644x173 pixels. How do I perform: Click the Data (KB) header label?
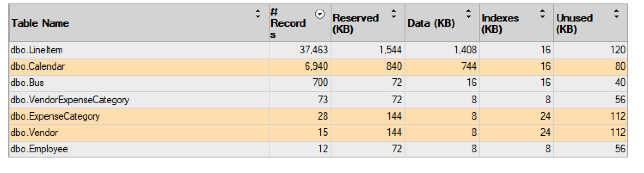pyautogui.click(x=431, y=23)
